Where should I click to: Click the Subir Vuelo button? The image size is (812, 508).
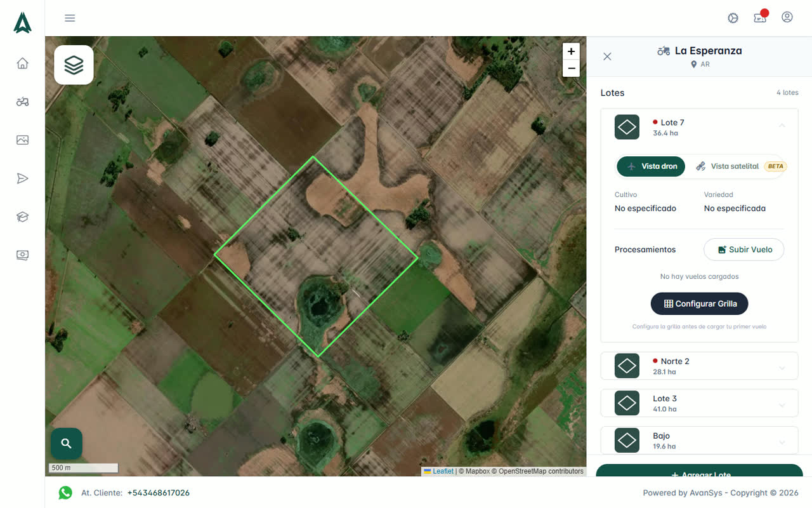[x=744, y=250]
